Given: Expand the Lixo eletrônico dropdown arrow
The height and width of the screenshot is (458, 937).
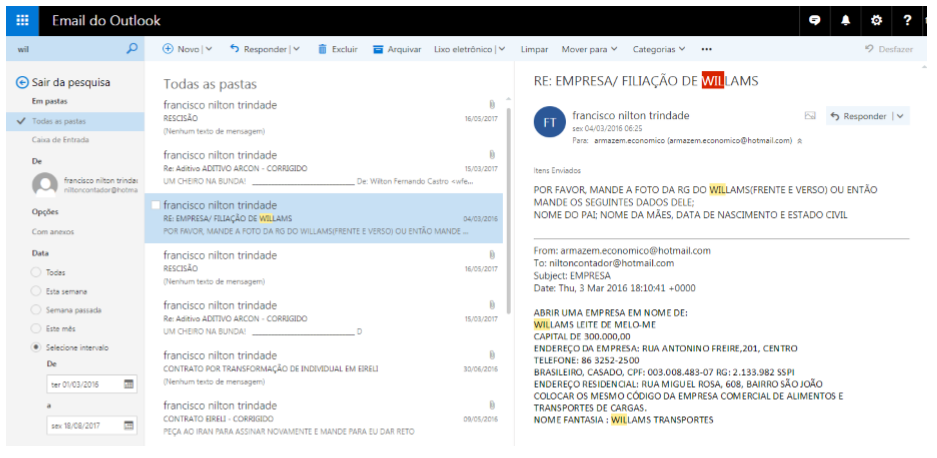Looking at the screenshot, I should [501, 49].
